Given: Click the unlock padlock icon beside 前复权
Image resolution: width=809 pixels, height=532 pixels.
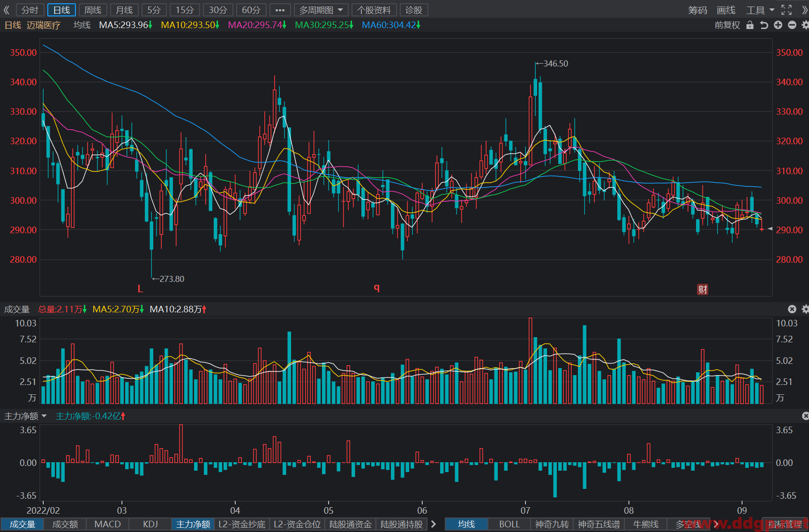Looking at the screenshot, I should 750,25.
